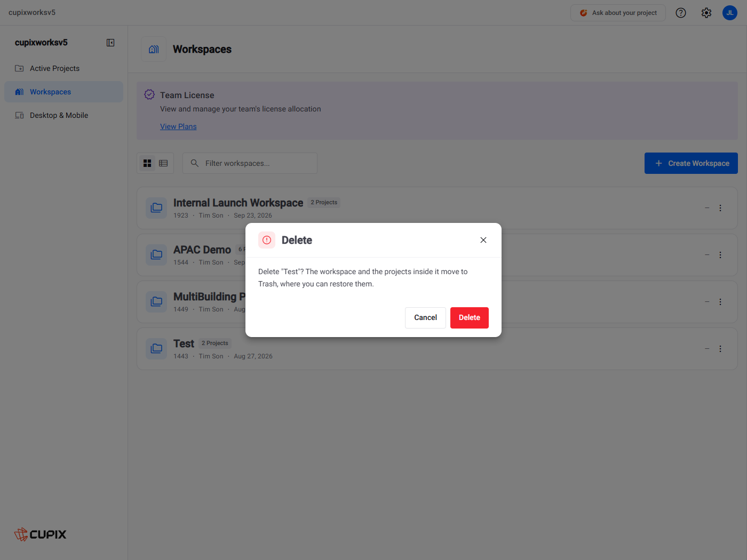Confirm deletion with the red Delete button
Viewport: 747px width, 560px height.
click(470, 318)
